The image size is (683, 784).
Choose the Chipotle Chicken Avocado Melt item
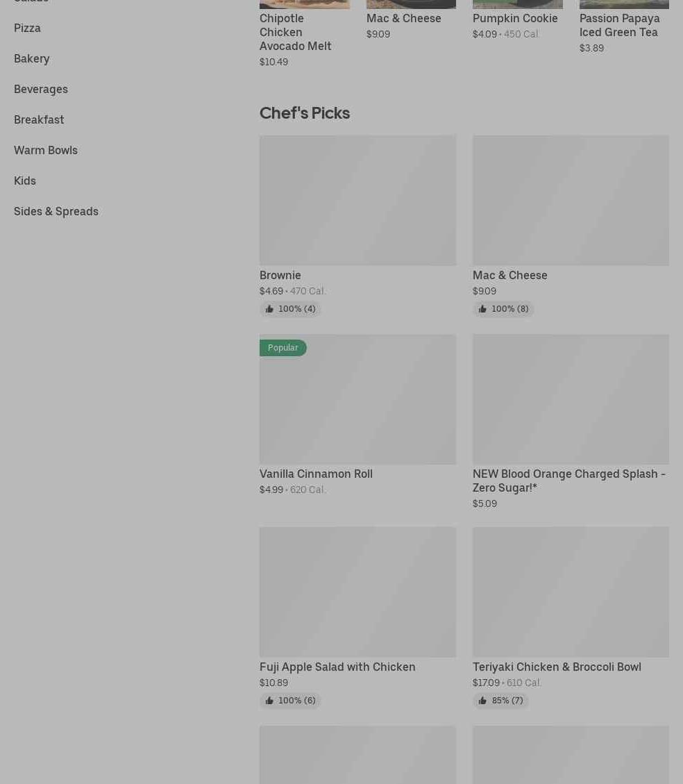click(x=295, y=32)
